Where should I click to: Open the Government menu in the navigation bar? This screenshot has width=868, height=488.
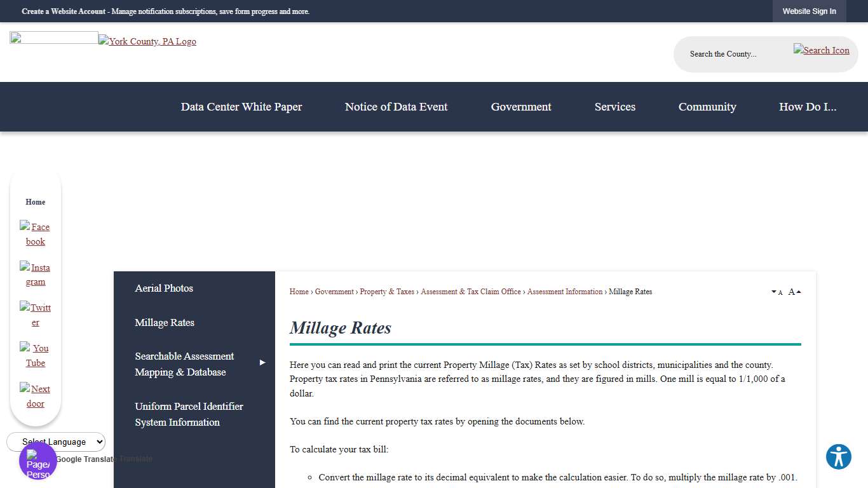click(x=521, y=107)
